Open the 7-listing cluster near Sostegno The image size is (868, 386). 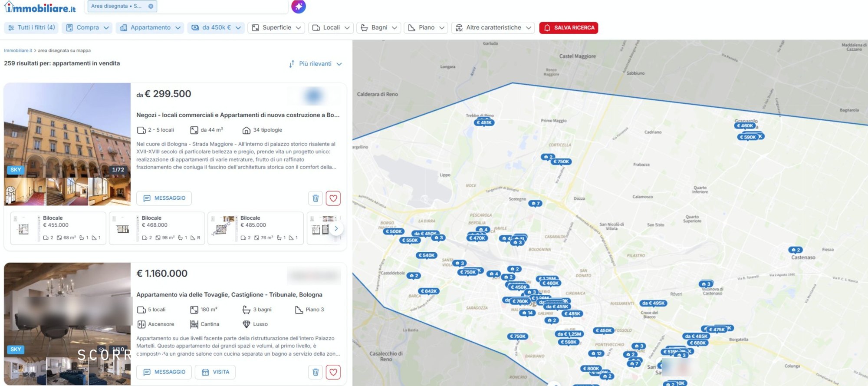point(535,203)
